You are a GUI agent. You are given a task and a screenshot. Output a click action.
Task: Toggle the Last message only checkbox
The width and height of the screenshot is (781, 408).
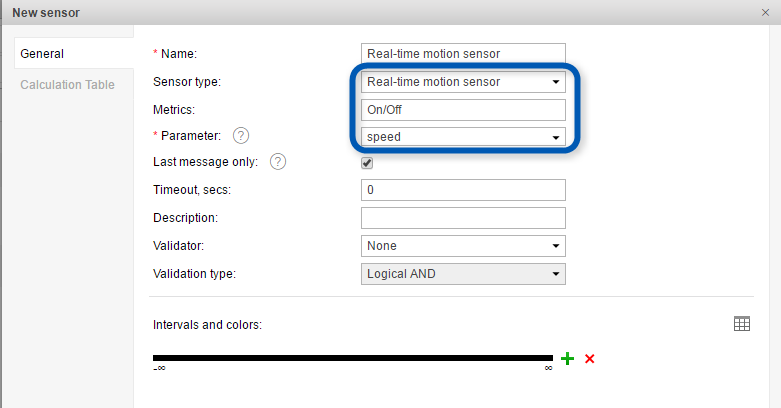(x=367, y=163)
